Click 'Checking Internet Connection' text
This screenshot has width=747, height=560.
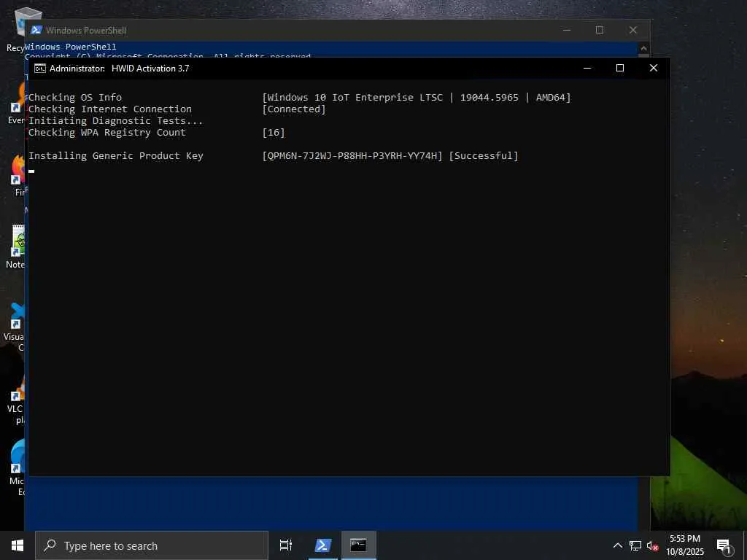[x=110, y=109]
